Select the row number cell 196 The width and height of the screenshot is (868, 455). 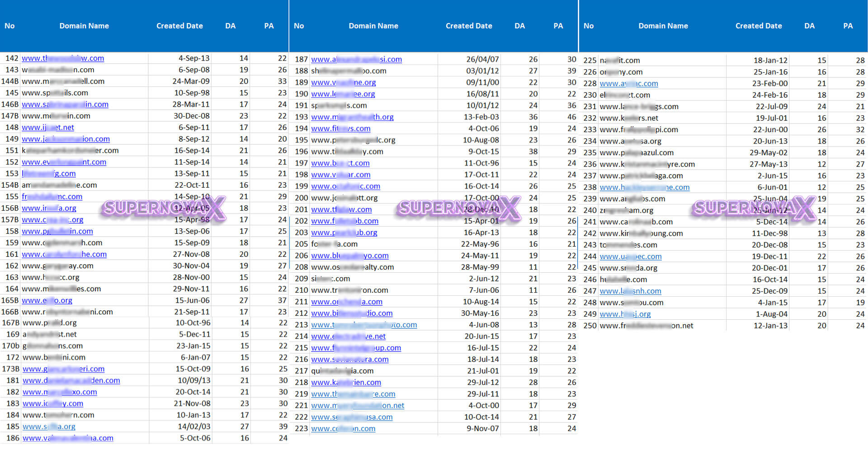click(301, 152)
